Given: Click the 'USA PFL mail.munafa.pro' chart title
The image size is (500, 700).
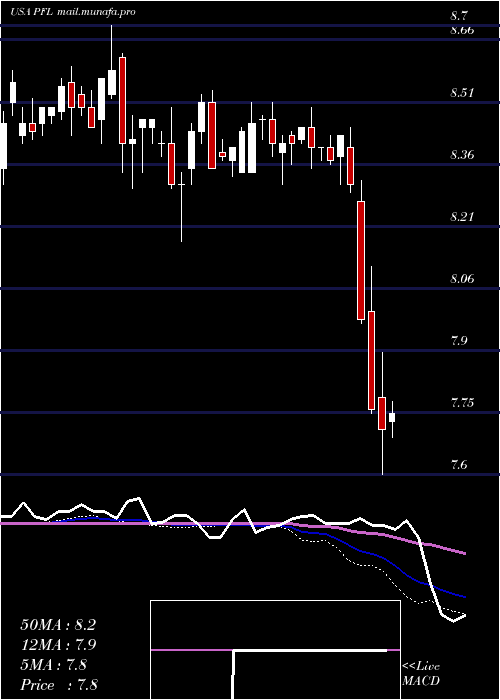Looking at the screenshot, I should [x=73, y=12].
